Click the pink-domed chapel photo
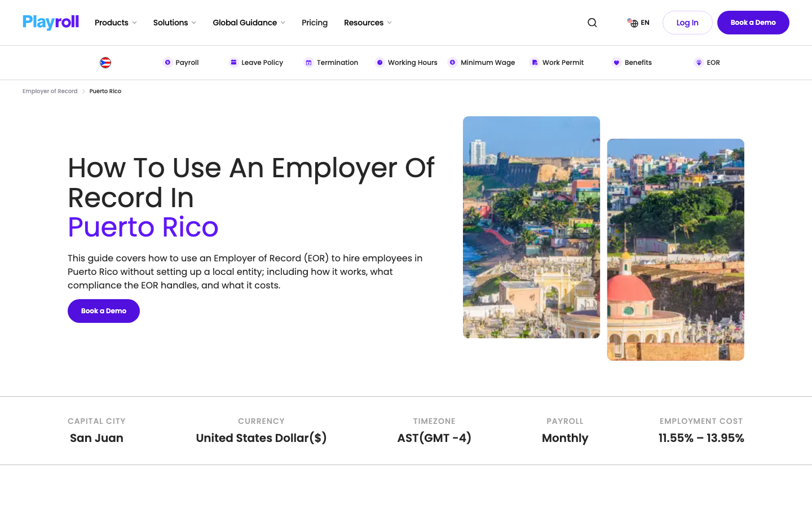812x508 pixels. [676, 249]
